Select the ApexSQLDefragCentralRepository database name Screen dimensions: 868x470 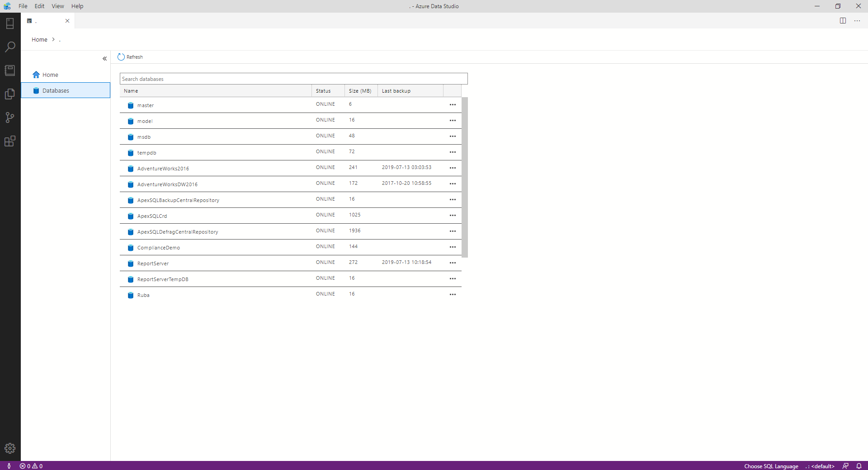[x=178, y=232]
